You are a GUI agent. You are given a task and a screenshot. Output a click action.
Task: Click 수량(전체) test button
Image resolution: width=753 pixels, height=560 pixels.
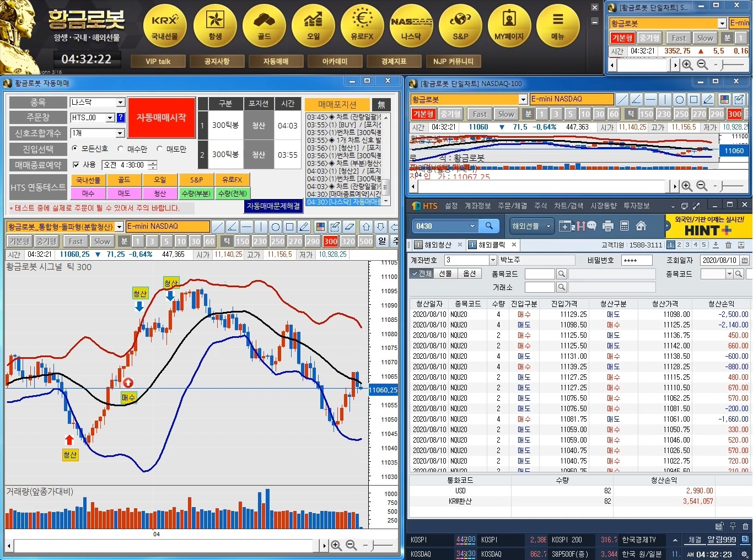tap(232, 193)
